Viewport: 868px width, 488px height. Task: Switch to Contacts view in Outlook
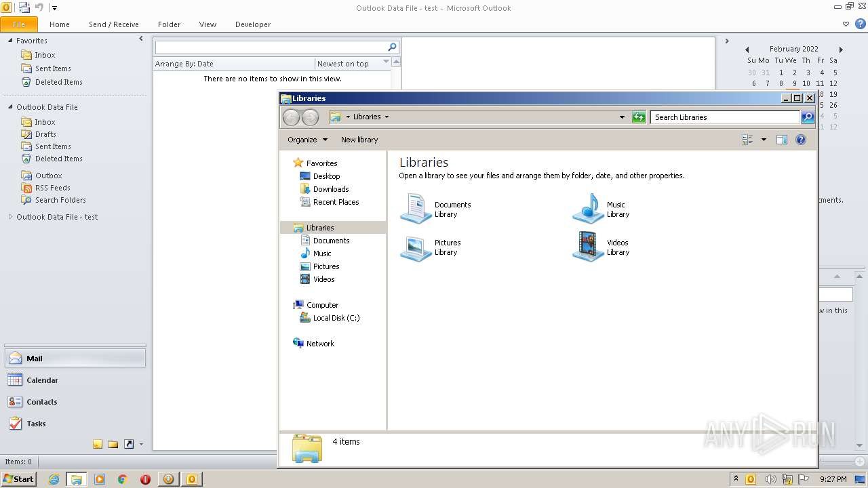[x=75, y=402]
